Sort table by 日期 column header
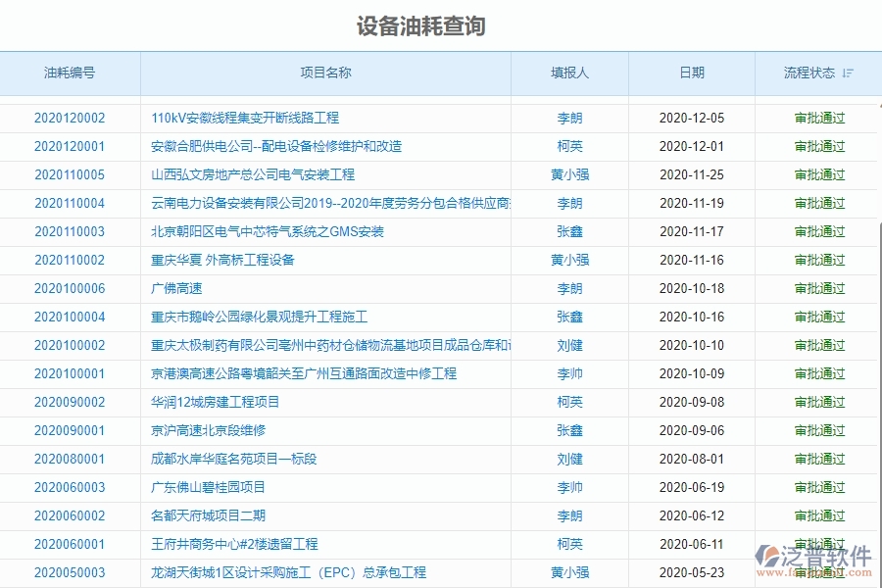Image resolution: width=882 pixels, height=588 pixels. point(690,73)
